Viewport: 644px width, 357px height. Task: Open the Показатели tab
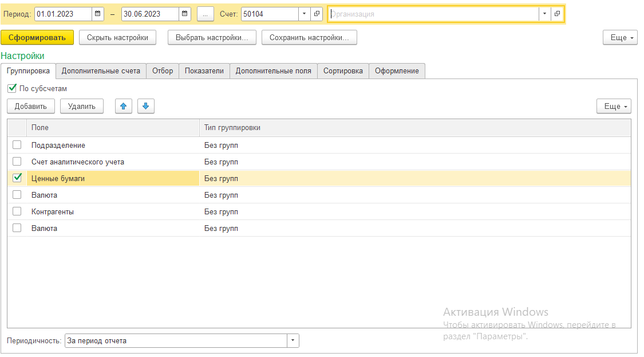pyautogui.click(x=204, y=71)
